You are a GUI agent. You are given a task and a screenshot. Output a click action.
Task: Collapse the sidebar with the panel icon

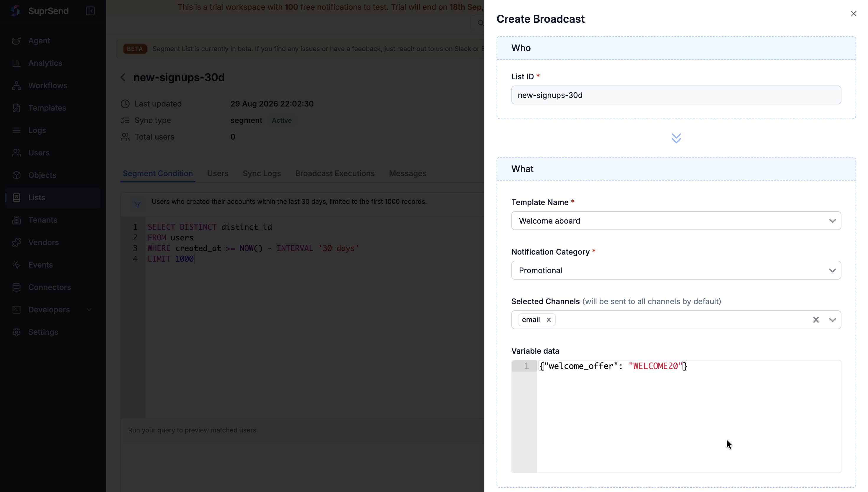point(90,11)
